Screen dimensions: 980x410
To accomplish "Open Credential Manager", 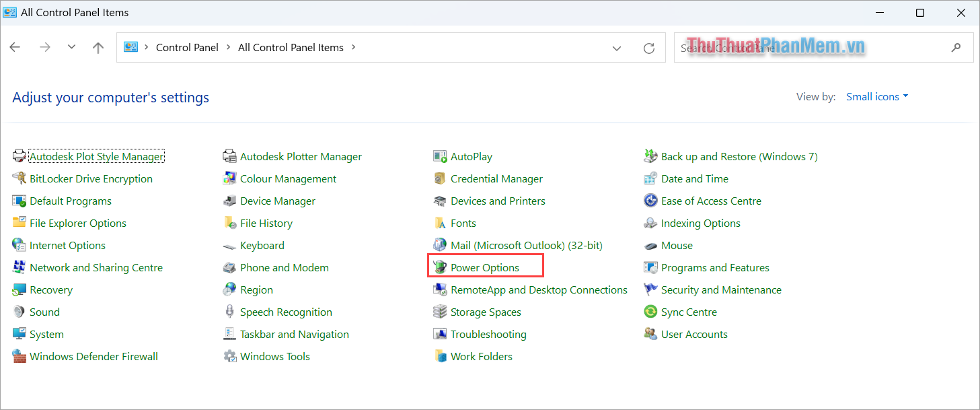I will tap(496, 178).
